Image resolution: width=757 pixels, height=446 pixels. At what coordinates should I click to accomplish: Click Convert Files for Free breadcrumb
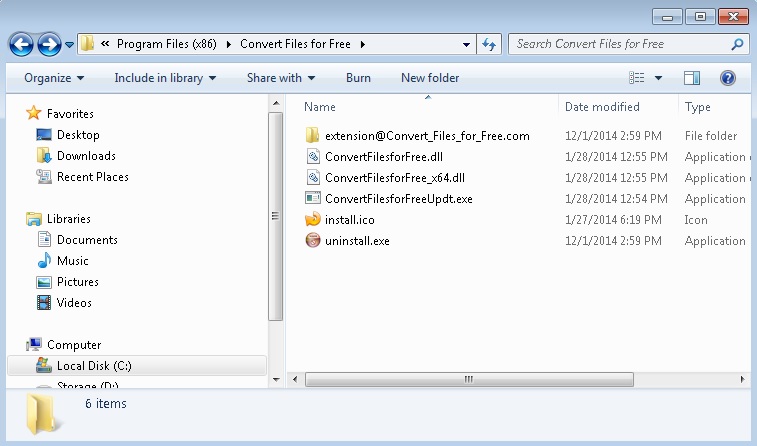(x=295, y=44)
